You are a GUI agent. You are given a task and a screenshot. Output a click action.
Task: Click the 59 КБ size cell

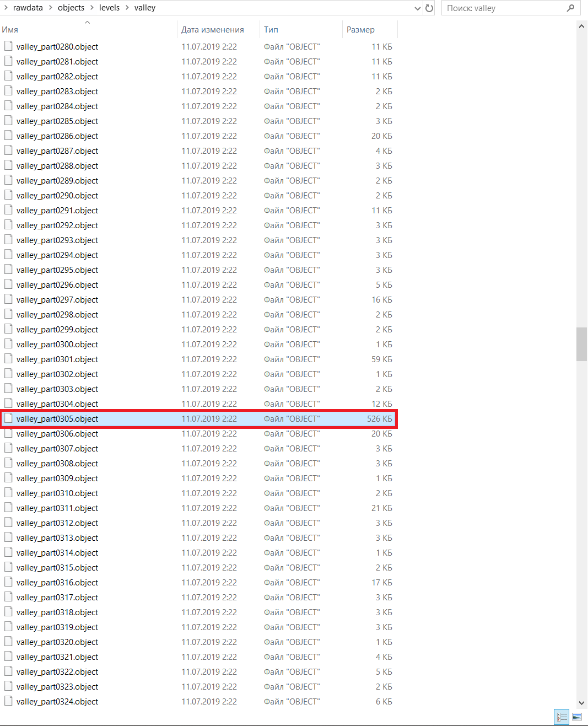pos(382,359)
